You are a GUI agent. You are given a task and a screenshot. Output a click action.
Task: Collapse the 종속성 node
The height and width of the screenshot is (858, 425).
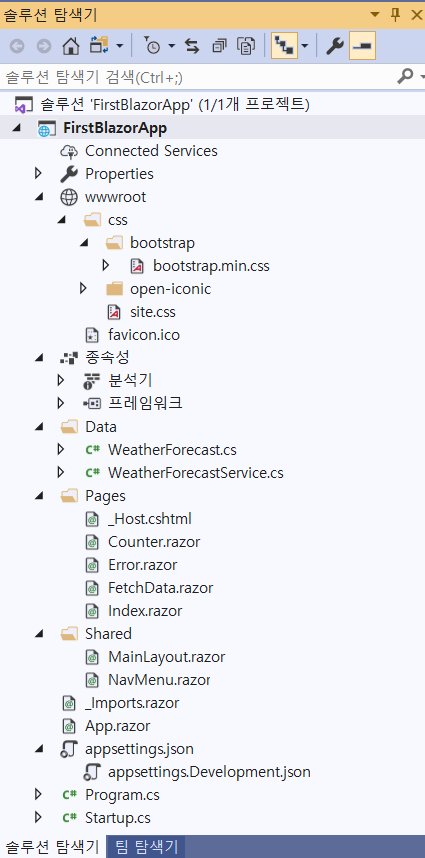[38, 358]
